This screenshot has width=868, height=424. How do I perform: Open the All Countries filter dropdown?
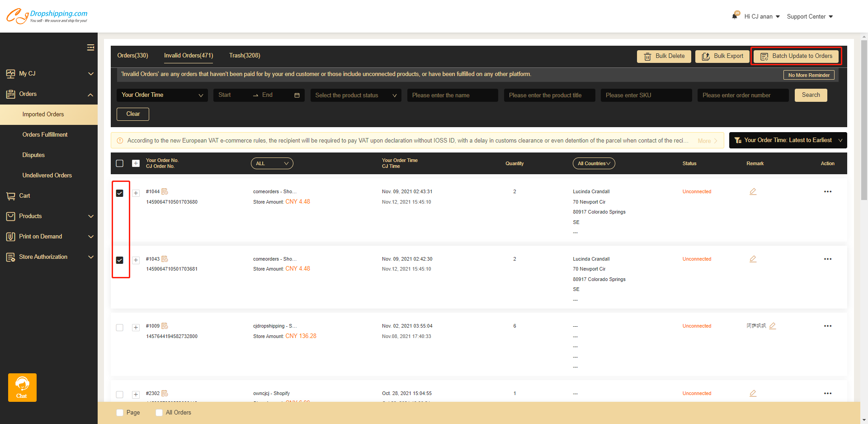[x=594, y=164]
